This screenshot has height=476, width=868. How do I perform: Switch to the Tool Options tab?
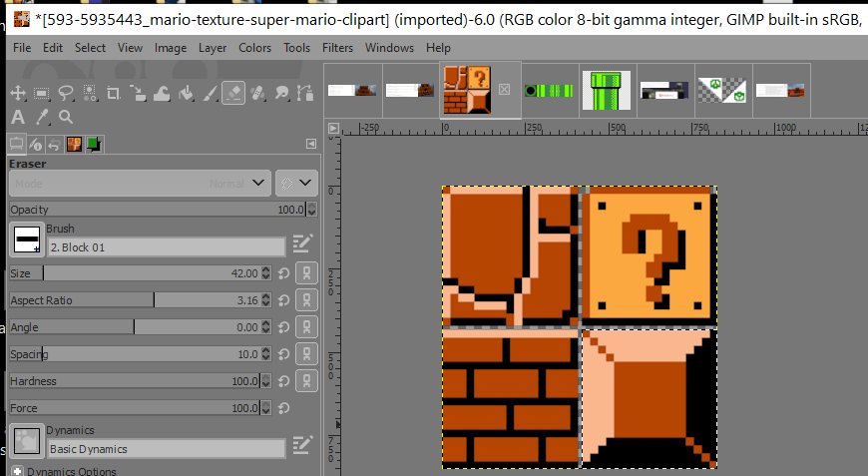(16, 145)
